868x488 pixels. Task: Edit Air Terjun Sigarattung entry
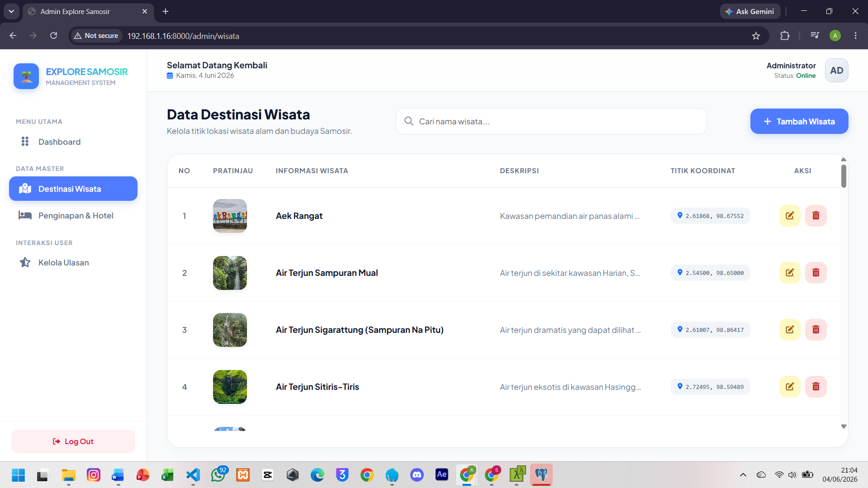click(x=790, y=330)
